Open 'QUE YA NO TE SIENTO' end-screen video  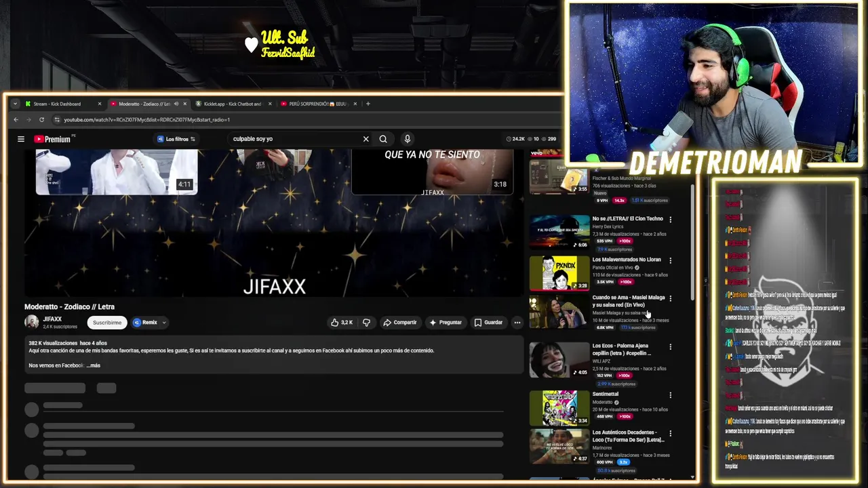coord(432,172)
